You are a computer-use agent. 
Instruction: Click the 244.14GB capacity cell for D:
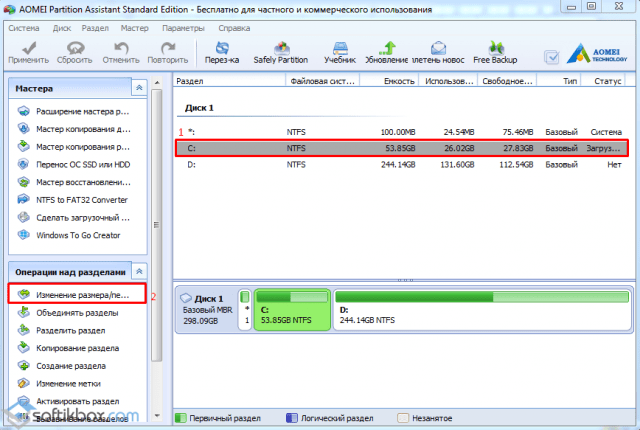[x=398, y=165]
